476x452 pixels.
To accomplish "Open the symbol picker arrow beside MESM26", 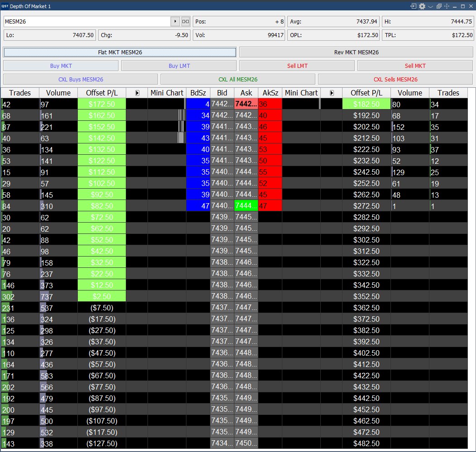I will pyautogui.click(x=175, y=22).
